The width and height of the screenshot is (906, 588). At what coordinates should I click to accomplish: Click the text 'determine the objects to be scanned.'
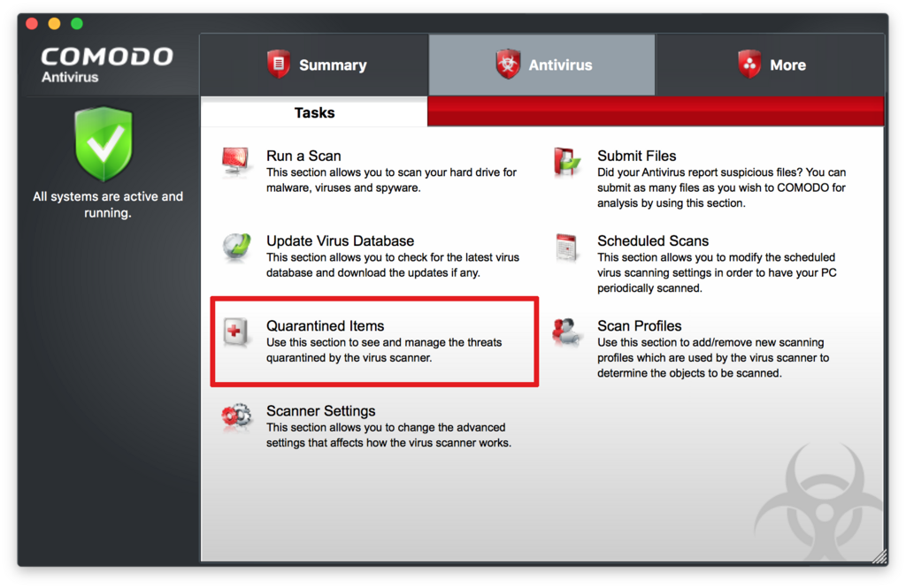tap(689, 373)
